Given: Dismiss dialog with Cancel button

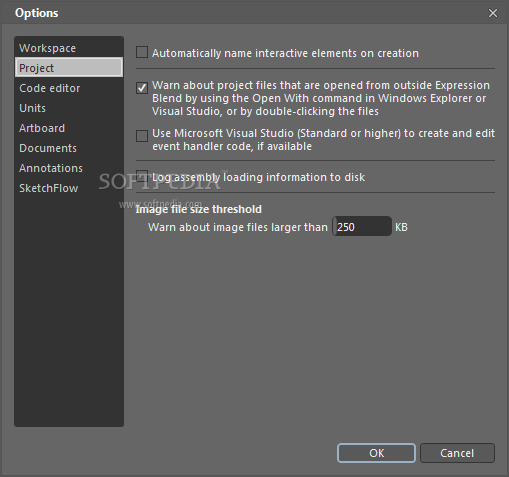Looking at the screenshot, I should (457, 453).
